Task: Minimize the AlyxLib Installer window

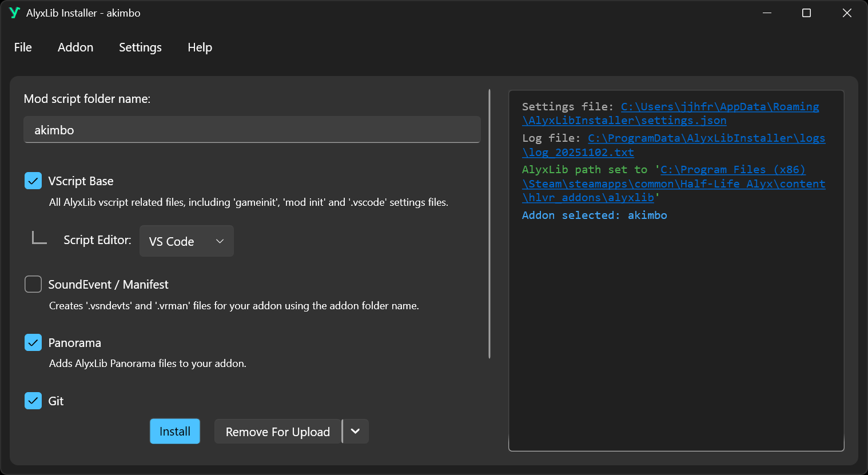Action: pos(767,13)
